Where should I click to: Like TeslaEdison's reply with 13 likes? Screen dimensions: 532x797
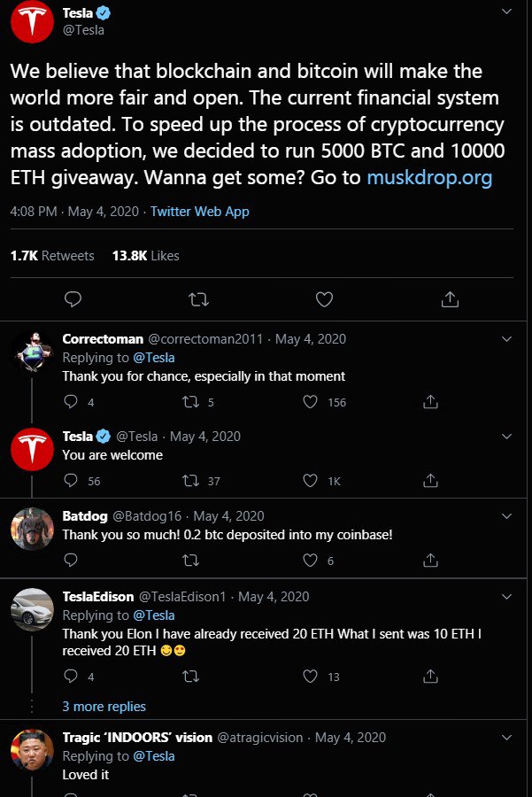click(x=310, y=677)
